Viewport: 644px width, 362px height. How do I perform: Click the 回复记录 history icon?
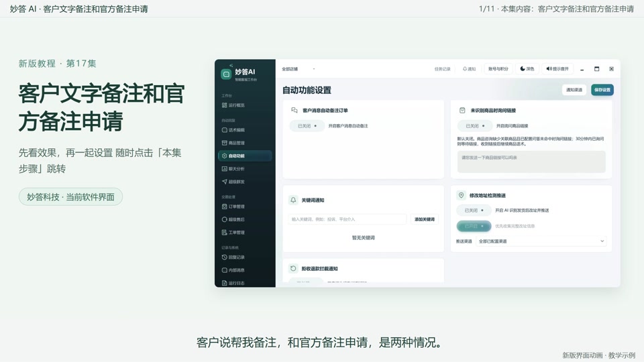point(224,257)
